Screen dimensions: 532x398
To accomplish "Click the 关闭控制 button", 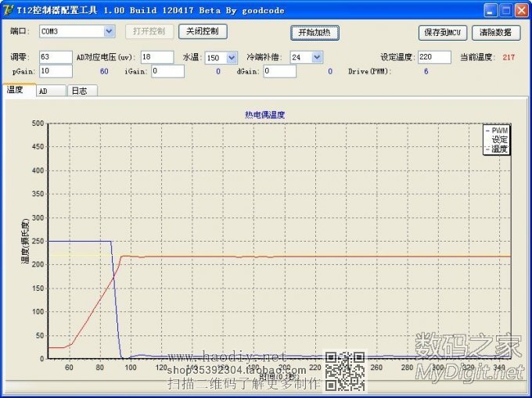I will pyautogui.click(x=203, y=31).
